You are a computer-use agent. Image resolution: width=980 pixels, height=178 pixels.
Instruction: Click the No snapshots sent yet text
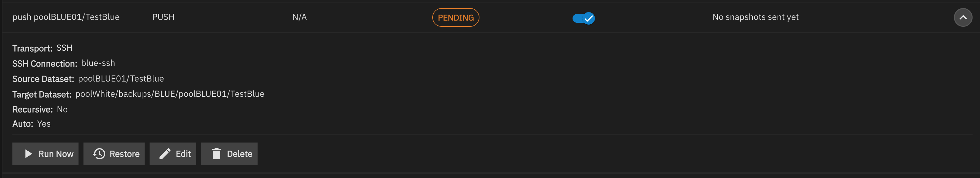tap(755, 17)
